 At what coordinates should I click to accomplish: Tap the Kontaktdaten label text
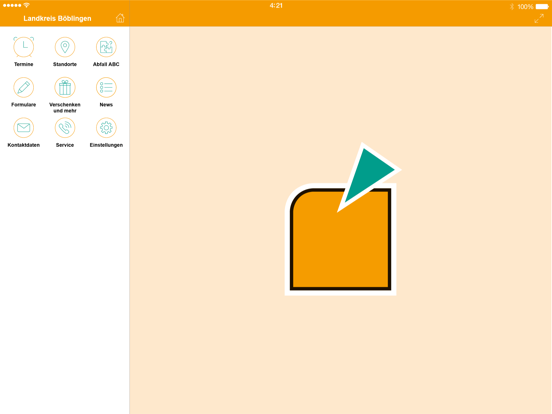[x=24, y=145]
